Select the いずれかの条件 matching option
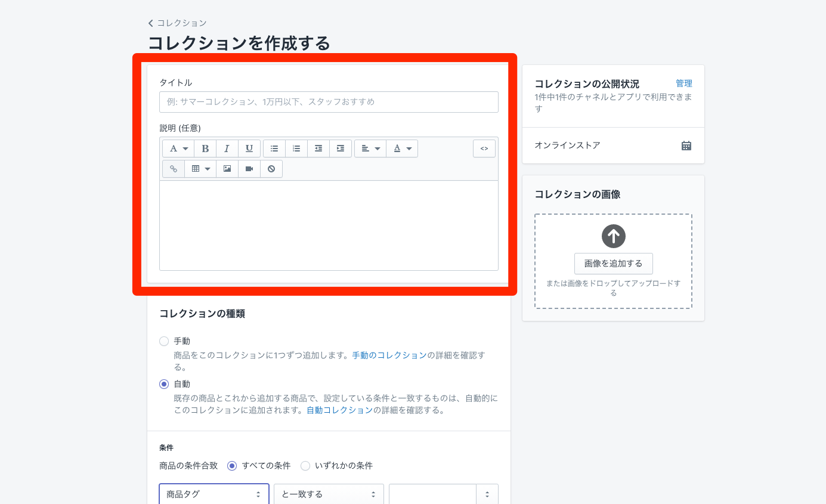826x504 pixels. pos(305,466)
